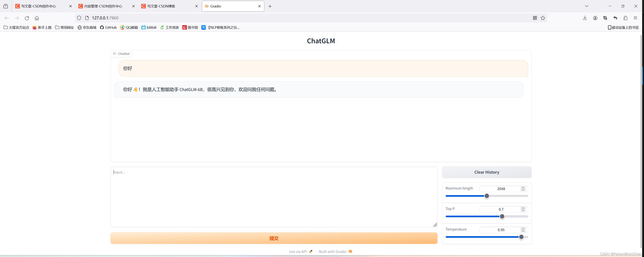
Task: Open 火狐官方站点 bookmark folder
Action: pyautogui.click(x=16, y=27)
